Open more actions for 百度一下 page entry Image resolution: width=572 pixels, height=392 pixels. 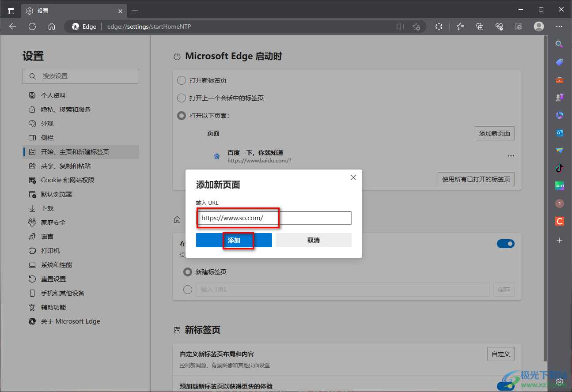[511, 156]
